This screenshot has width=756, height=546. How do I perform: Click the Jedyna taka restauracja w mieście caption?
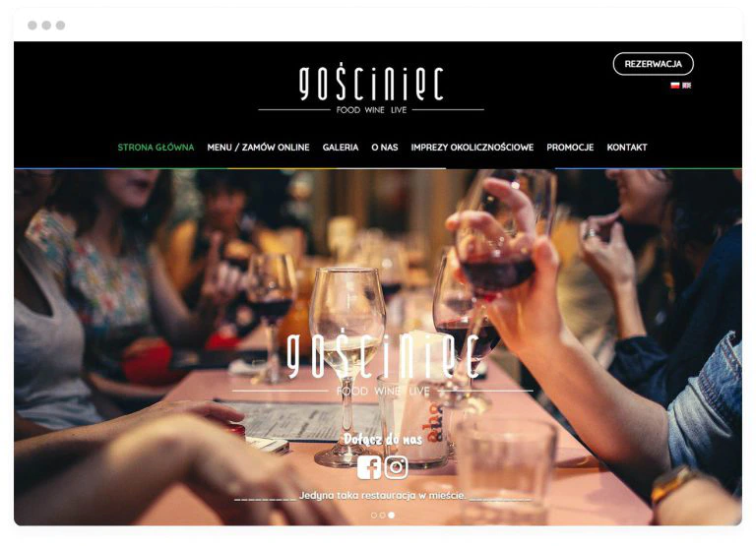383,496
